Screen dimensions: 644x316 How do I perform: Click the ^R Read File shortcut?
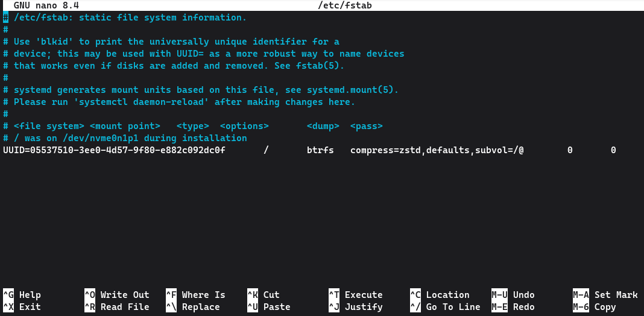coord(117,307)
